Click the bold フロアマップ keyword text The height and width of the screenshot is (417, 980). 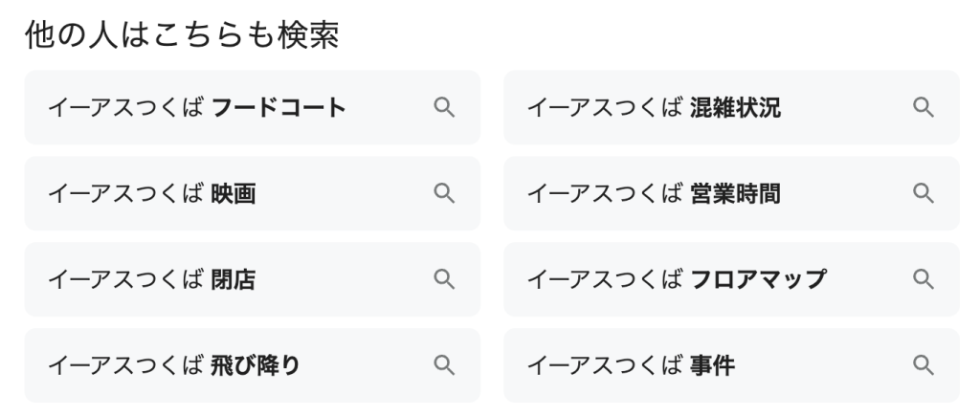pos(757,280)
